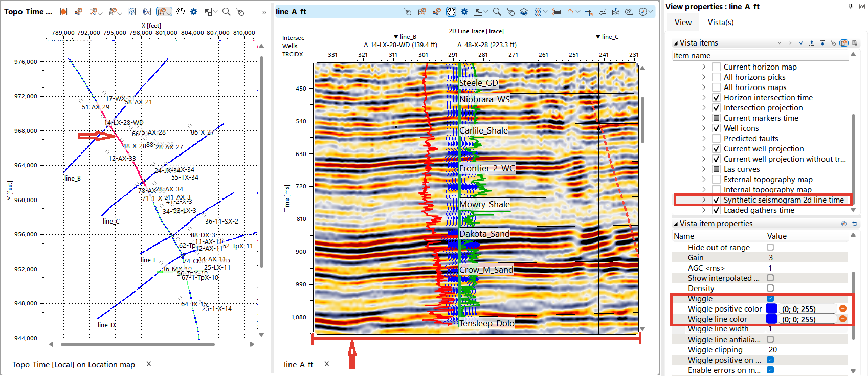Click the contour map icon in Topo_Time toolbar
Screen dimensions: 868x376
(x=132, y=12)
